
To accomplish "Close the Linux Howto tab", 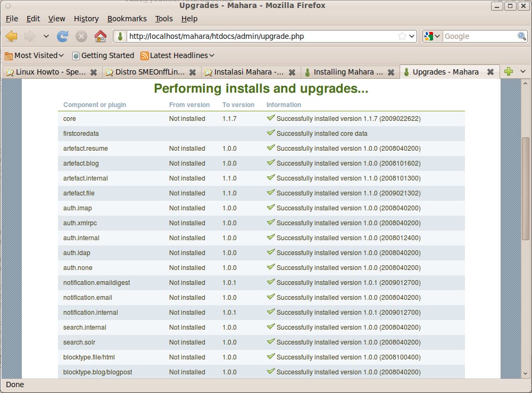I will coord(94,72).
